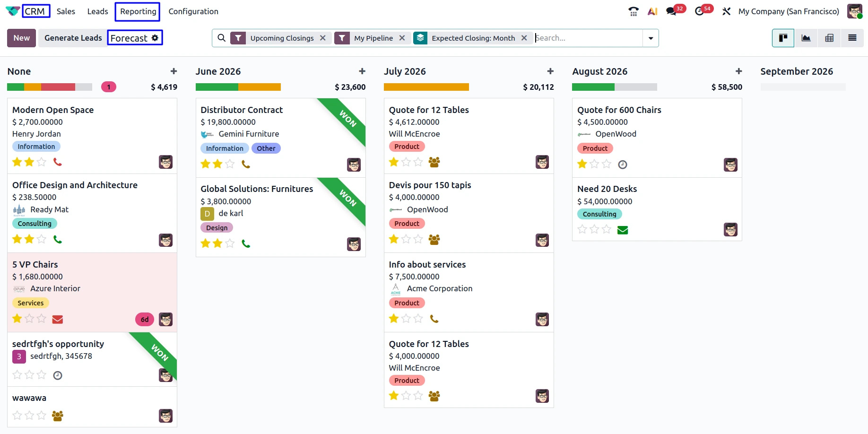Remove Expected Closing: Month grouping
This screenshot has width=868, height=434.
click(524, 38)
